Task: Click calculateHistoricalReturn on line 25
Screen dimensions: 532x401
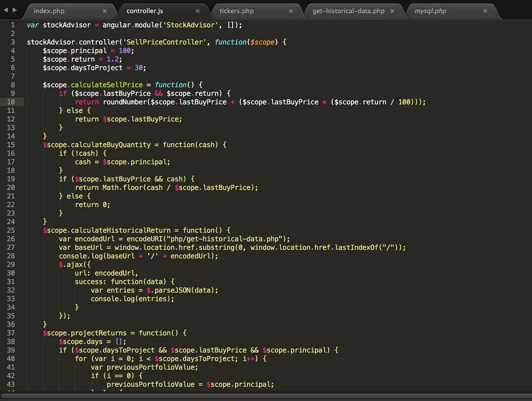Action: [121, 230]
